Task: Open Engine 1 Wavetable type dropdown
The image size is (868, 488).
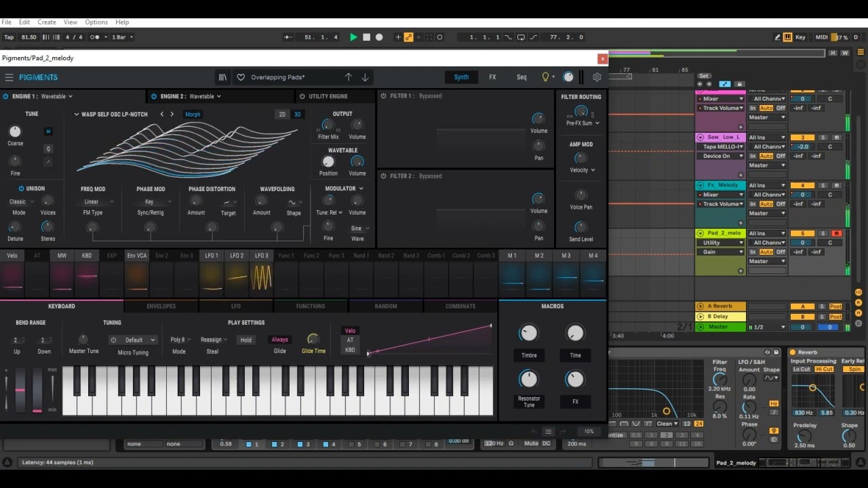Action: (57, 96)
